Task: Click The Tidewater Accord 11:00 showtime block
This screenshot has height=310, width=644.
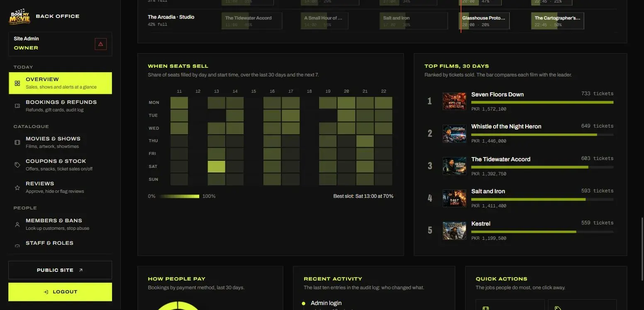Action: (x=252, y=21)
